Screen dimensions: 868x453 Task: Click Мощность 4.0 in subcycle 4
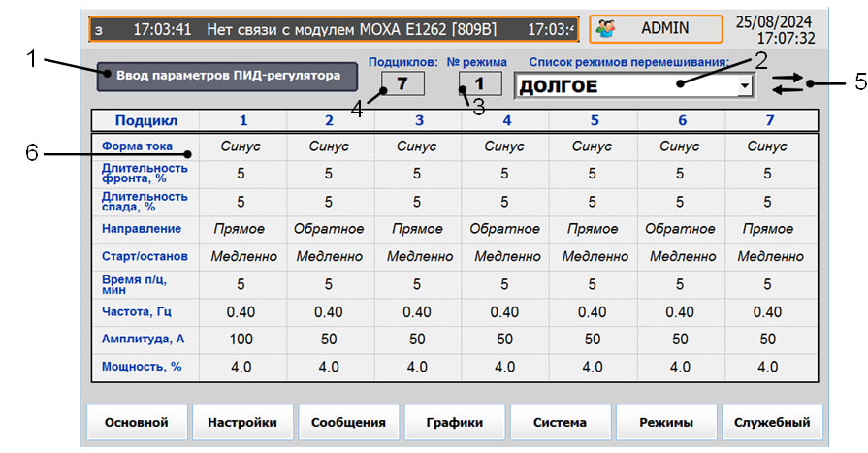pyautogui.click(x=504, y=368)
